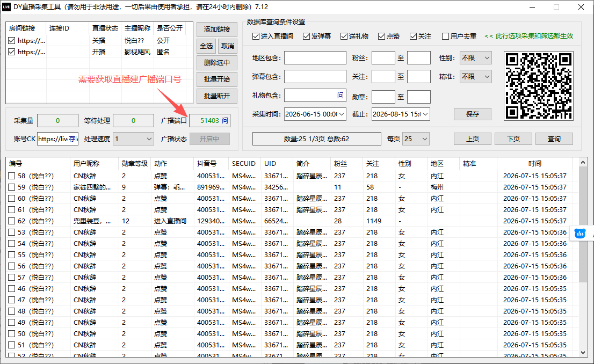
Task: Click the 地区包含 input field
Action: click(x=315, y=58)
